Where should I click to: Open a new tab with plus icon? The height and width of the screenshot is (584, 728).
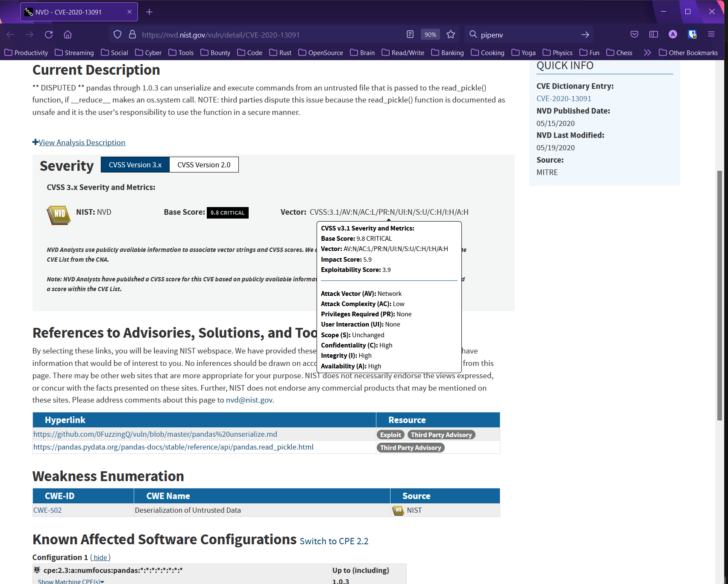[x=149, y=12]
